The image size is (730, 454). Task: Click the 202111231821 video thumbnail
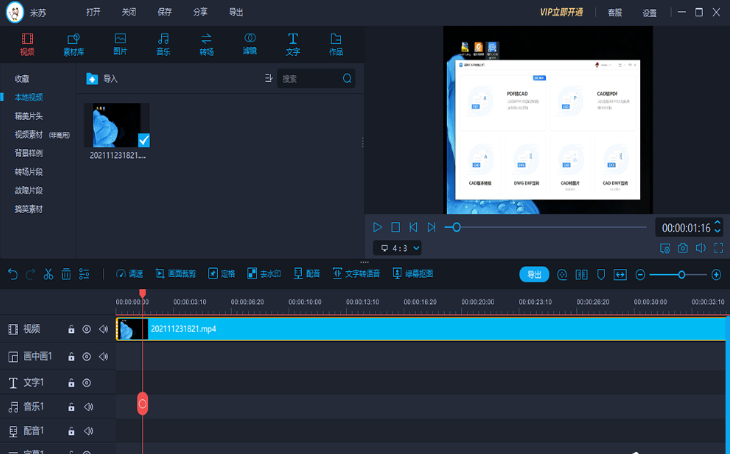pyautogui.click(x=117, y=125)
